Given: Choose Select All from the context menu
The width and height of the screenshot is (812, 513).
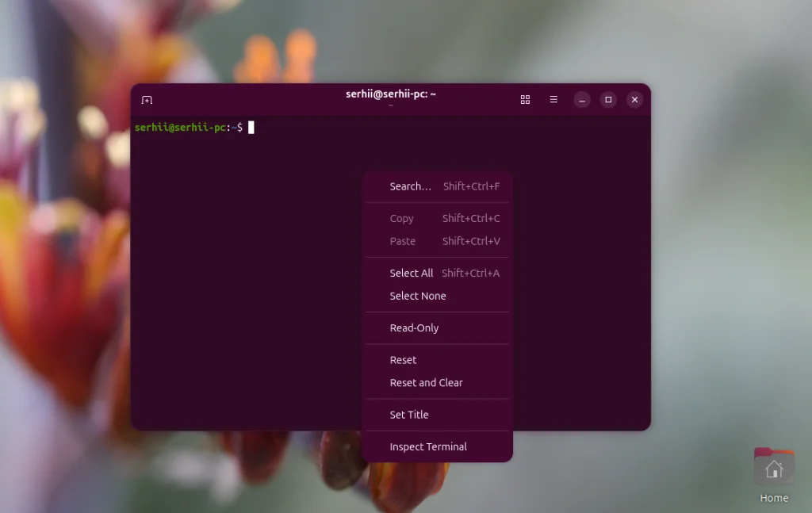Looking at the screenshot, I should tap(412, 273).
